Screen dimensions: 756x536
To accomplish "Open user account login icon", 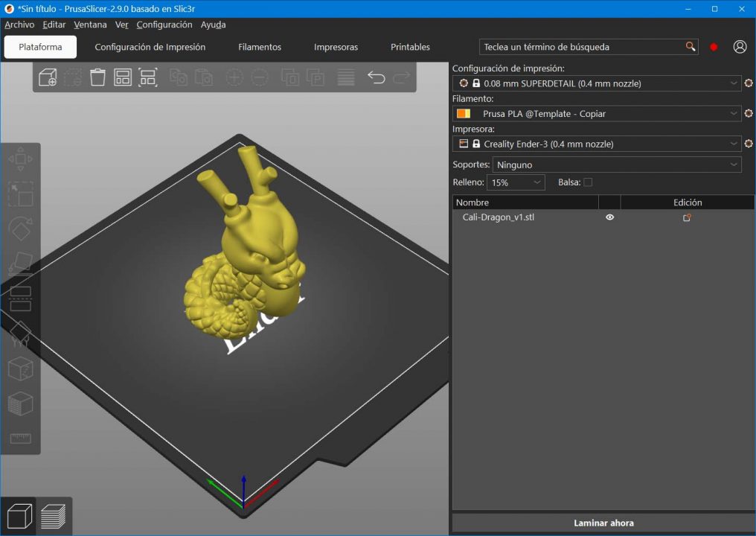I will point(740,46).
